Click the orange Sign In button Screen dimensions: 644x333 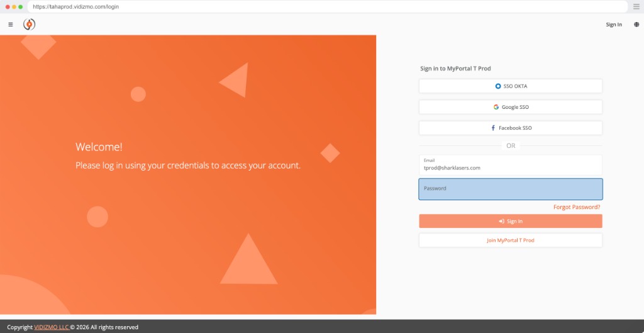pos(511,221)
